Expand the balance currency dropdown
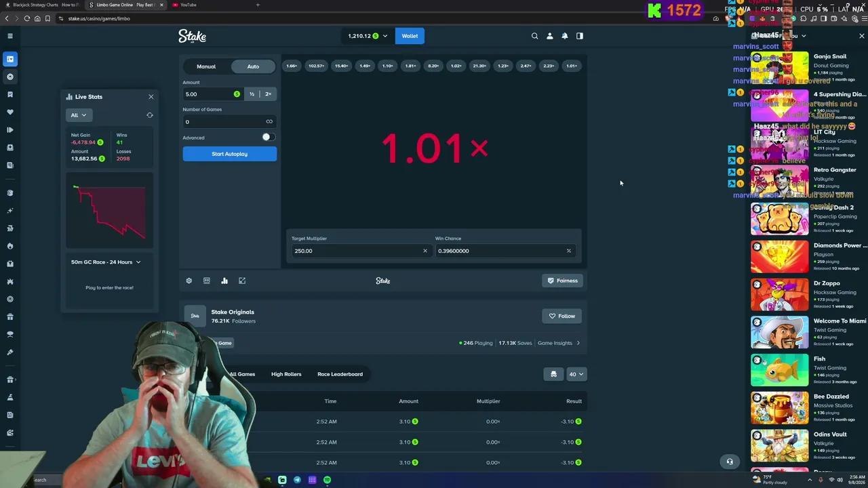Screen dimensions: 868x488 tap(385, 36)
